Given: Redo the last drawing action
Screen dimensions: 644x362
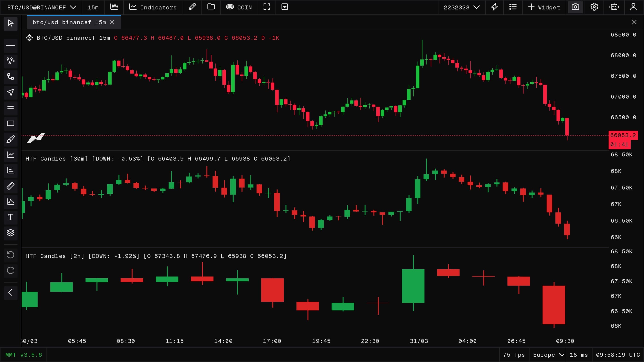Looking at the screenshot, I should pyautogui.click(x=11, y=271).
